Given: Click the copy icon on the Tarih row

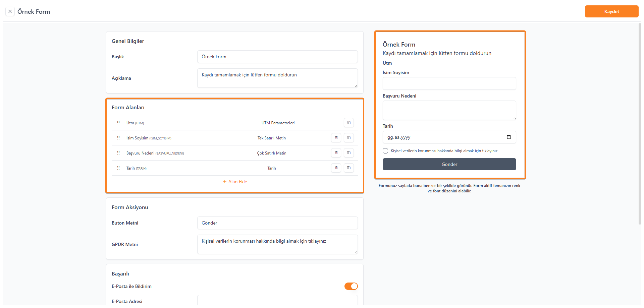Looking at the screenshot, I should pos(349,168).
